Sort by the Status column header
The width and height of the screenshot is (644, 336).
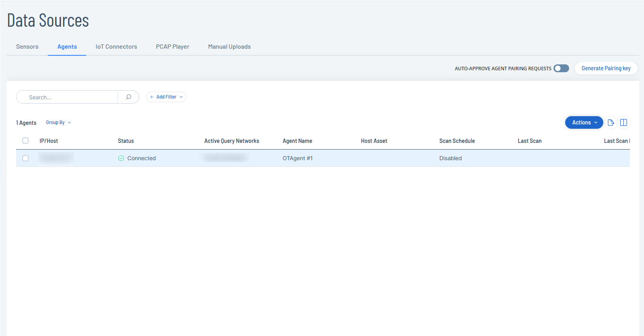pos(126,141)
